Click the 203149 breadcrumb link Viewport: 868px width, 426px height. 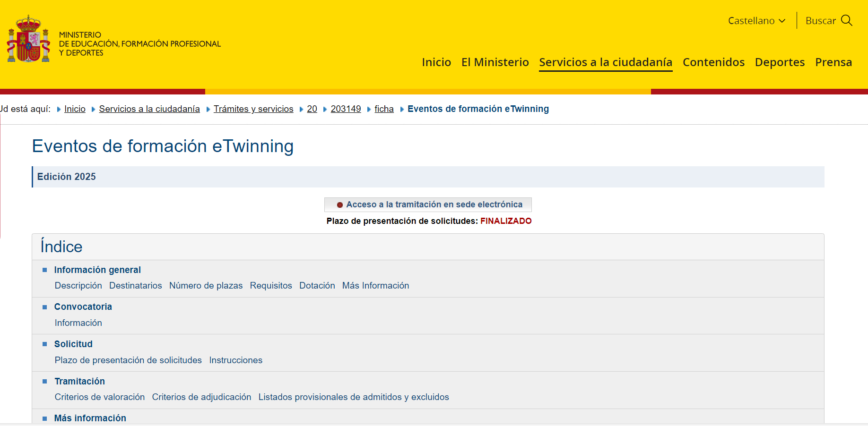pos(346,109)
